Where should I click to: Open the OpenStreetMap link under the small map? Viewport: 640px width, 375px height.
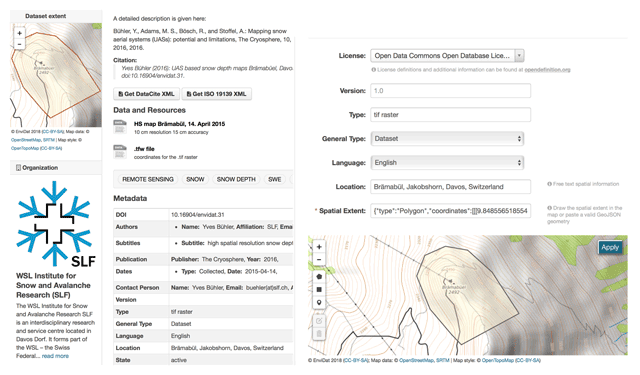tap(26, 140)
